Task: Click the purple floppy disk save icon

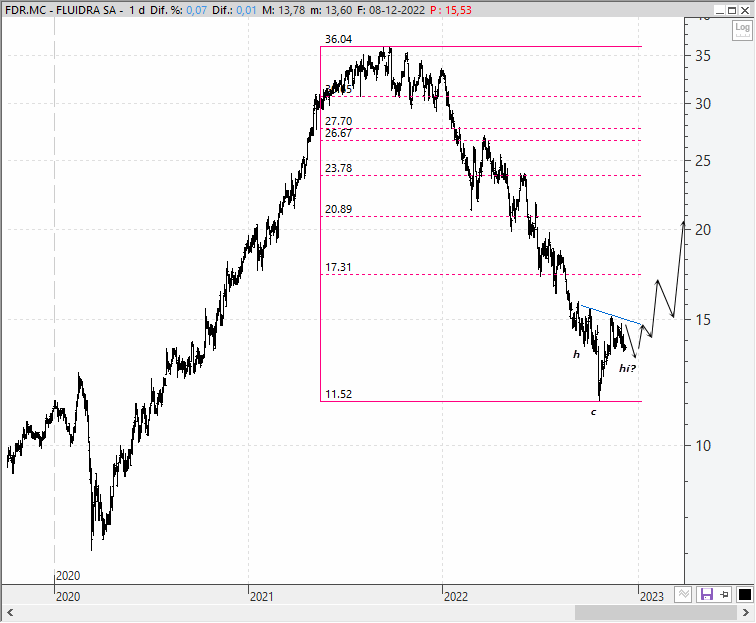Action: click(706, 595)
